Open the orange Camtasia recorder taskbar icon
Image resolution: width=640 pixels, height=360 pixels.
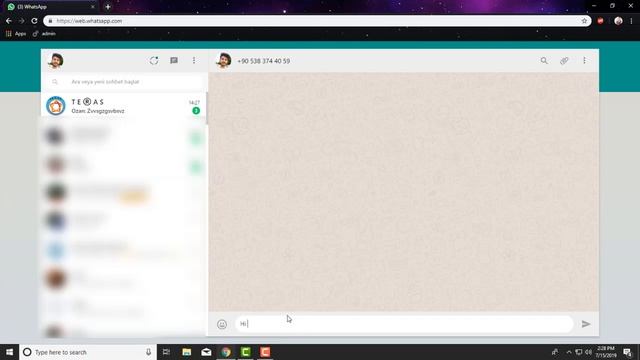tap(265, 352)
